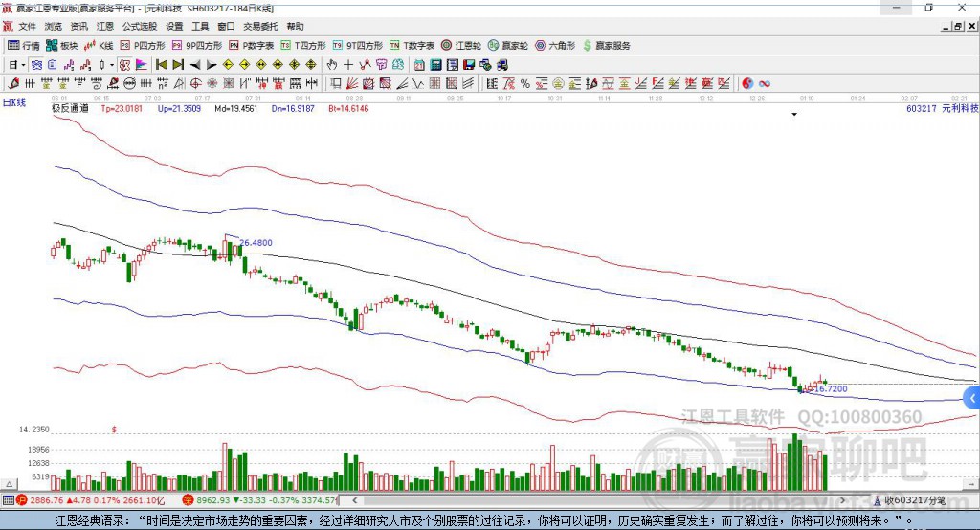980x530 pixels.
Task: Click the black right arrow icon
Action: pos(212,65)
